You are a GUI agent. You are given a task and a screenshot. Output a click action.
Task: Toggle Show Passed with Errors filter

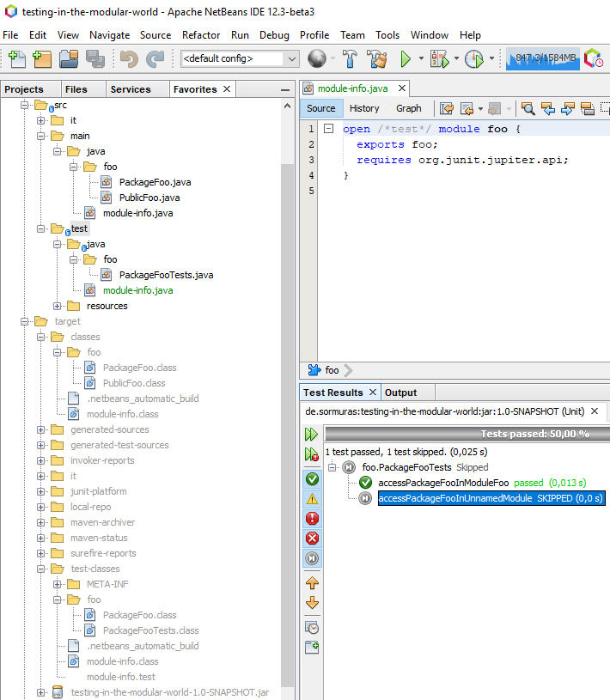[x=312, y=499]
